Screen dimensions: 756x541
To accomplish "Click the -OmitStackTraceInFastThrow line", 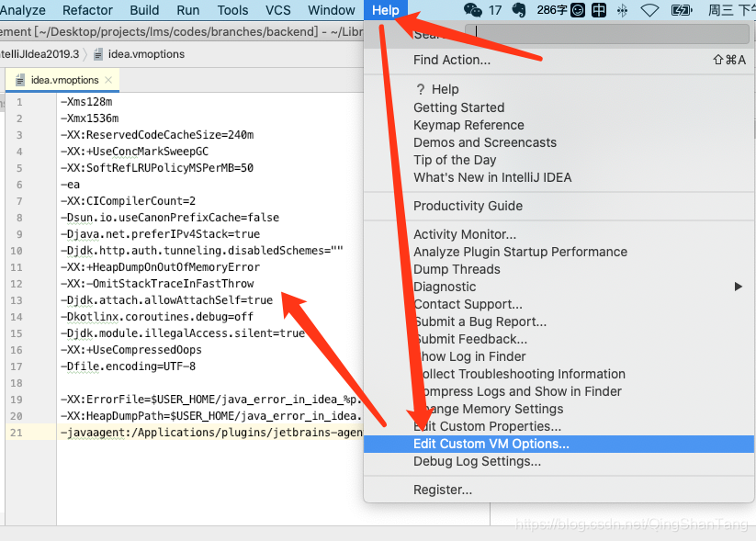I will pos(157,284).
